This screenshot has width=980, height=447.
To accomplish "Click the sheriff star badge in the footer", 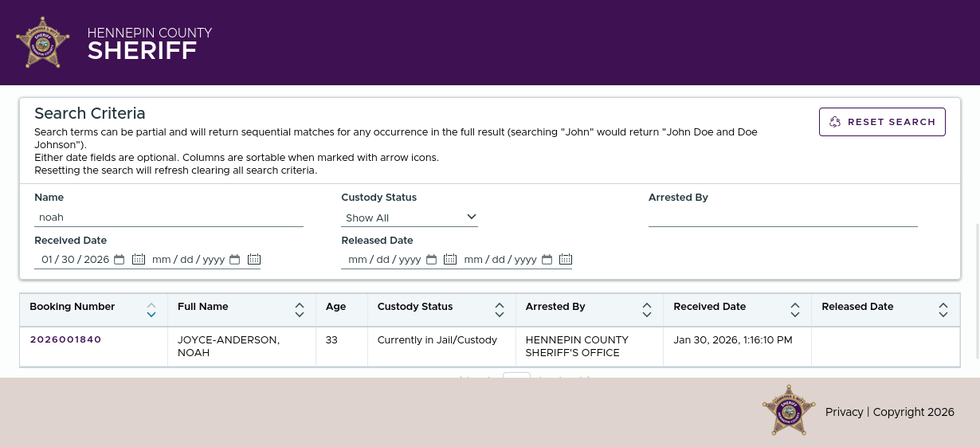I will 788,410.
